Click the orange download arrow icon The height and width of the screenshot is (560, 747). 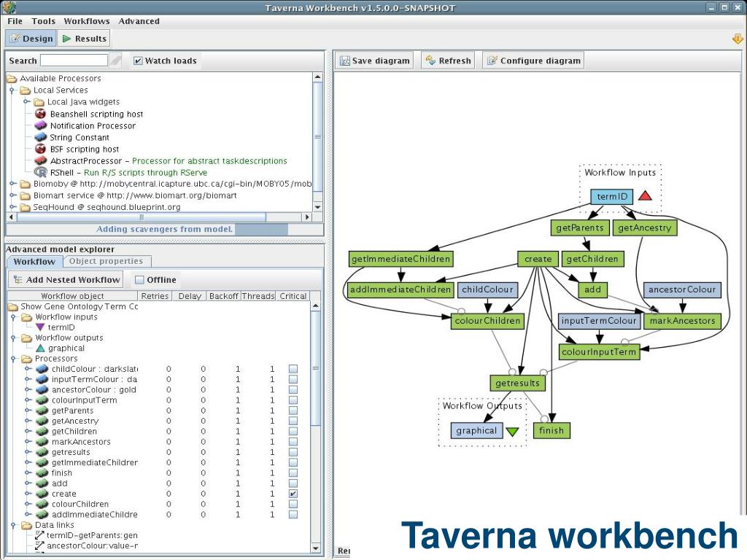coord(738,39)
